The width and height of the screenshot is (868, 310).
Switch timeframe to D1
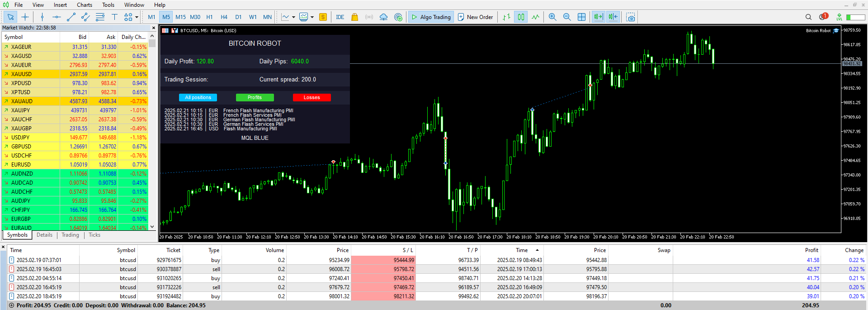[x=238, y=17]
